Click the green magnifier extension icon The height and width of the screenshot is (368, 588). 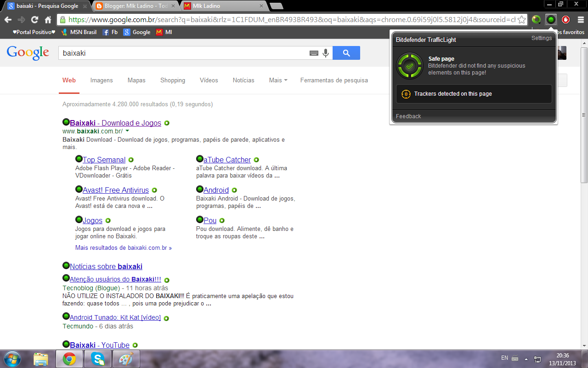point(536,20)
